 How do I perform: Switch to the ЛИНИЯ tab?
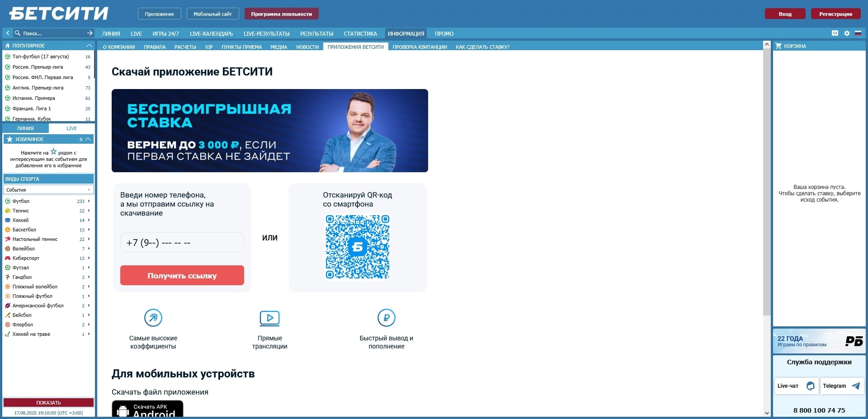coord(26,128)
